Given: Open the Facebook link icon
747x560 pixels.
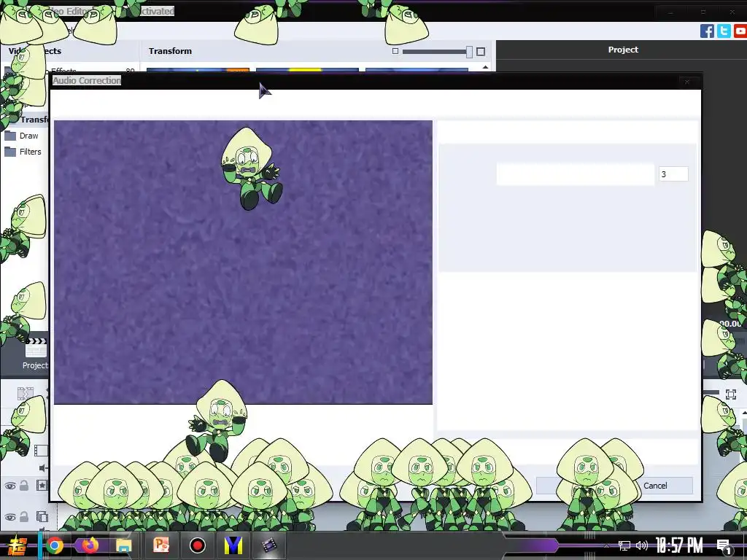Looking at the screenshot, I should tap(707, 31).
